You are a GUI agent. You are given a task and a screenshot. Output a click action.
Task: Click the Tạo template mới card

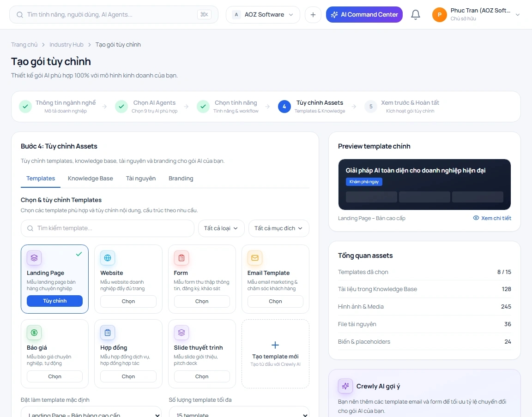click(x=276, y=354)
